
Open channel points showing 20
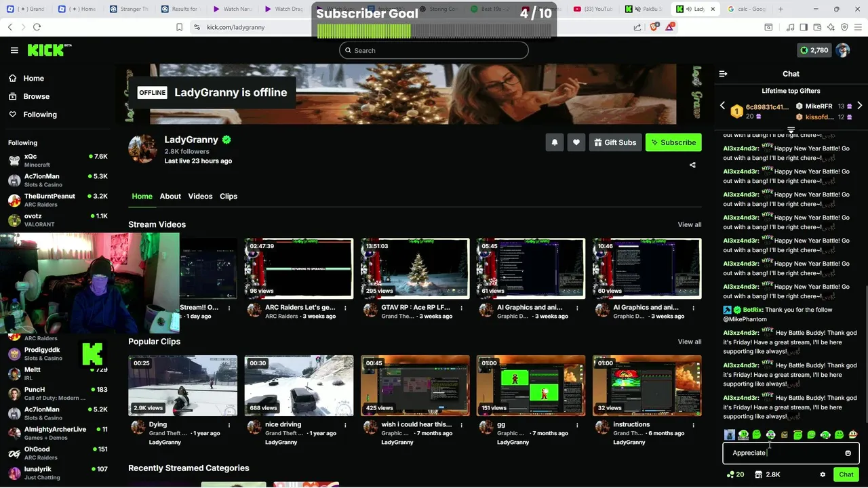(736, 474)
